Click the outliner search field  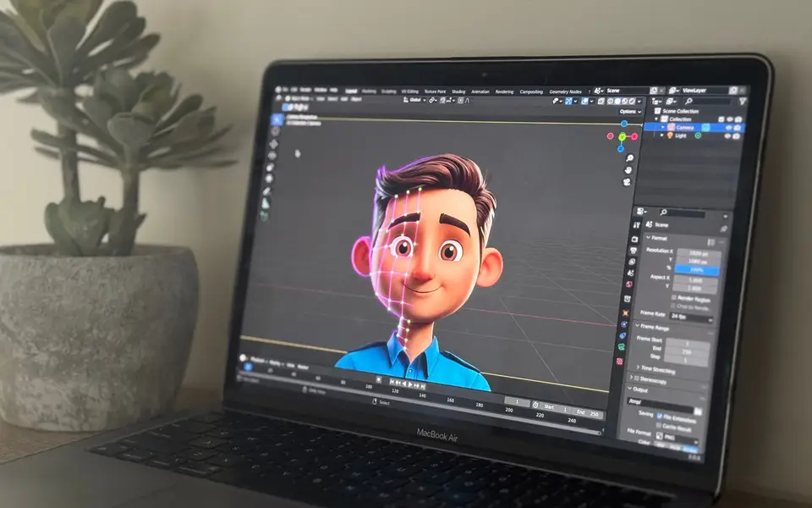coord(707,102)
